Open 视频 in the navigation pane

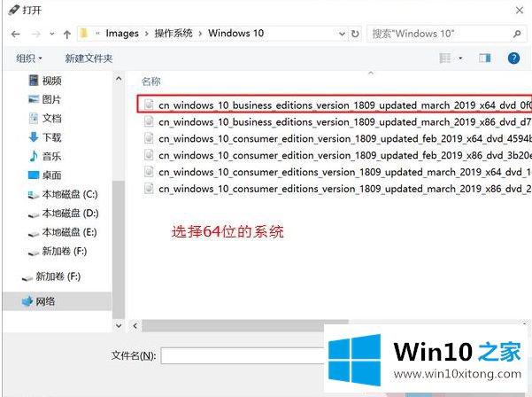coord(45,81)
